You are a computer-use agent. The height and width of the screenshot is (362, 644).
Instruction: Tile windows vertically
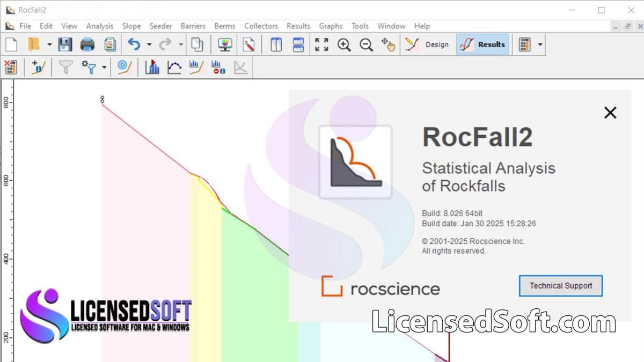[x=276, y=45]
